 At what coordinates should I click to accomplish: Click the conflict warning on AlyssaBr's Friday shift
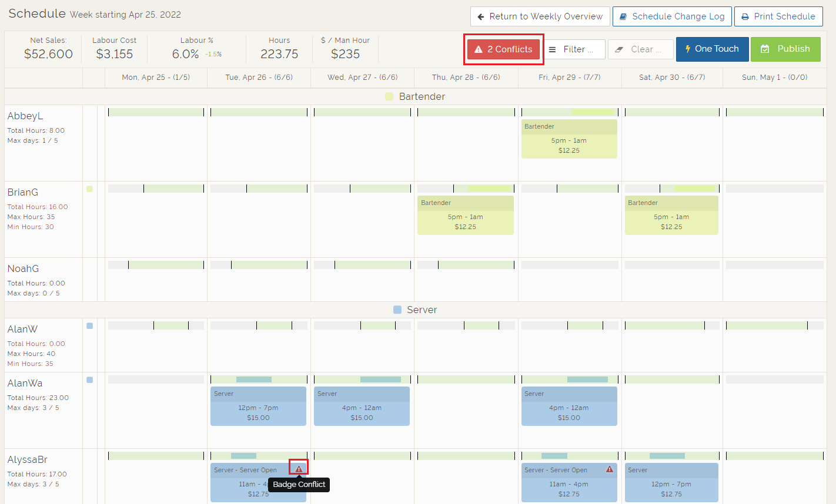tap(610, 469)
